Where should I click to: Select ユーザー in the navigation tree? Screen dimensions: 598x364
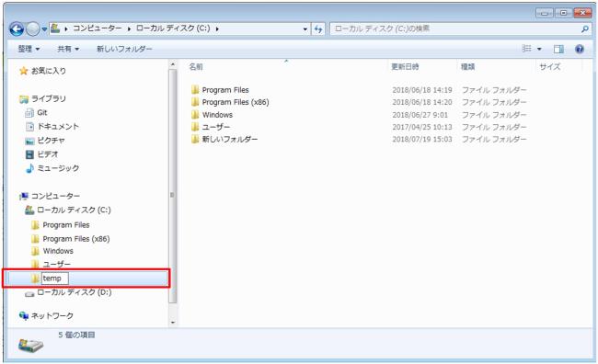pyautogui.click(x=56, y=264)
